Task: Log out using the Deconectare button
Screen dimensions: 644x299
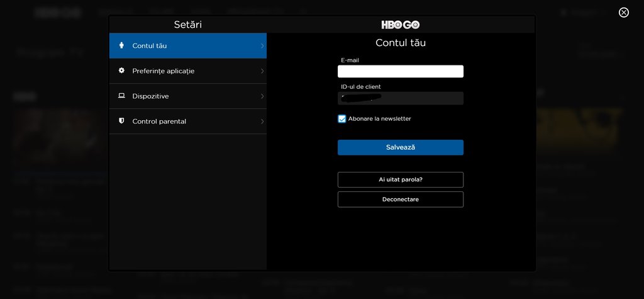Action: [x=401, y=200]
